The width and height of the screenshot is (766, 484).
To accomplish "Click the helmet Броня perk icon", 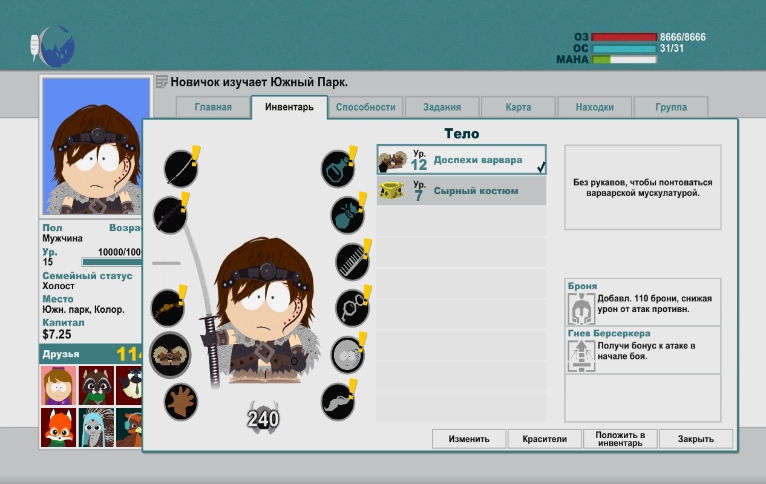I will pyautogui.click(x=581, y=309).
